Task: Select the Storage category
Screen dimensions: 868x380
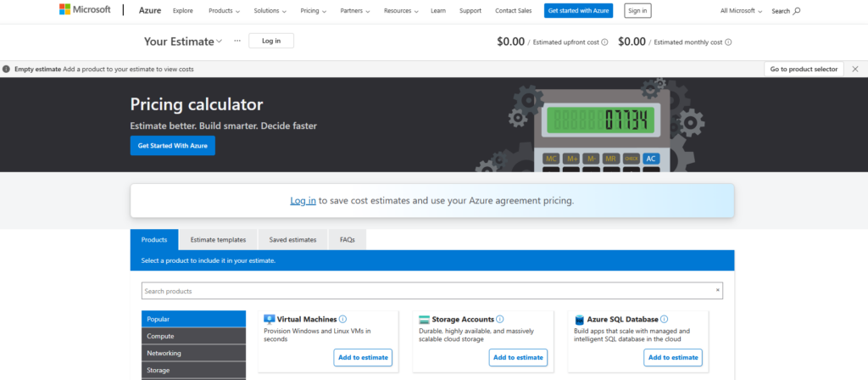Action: [194, 370]
